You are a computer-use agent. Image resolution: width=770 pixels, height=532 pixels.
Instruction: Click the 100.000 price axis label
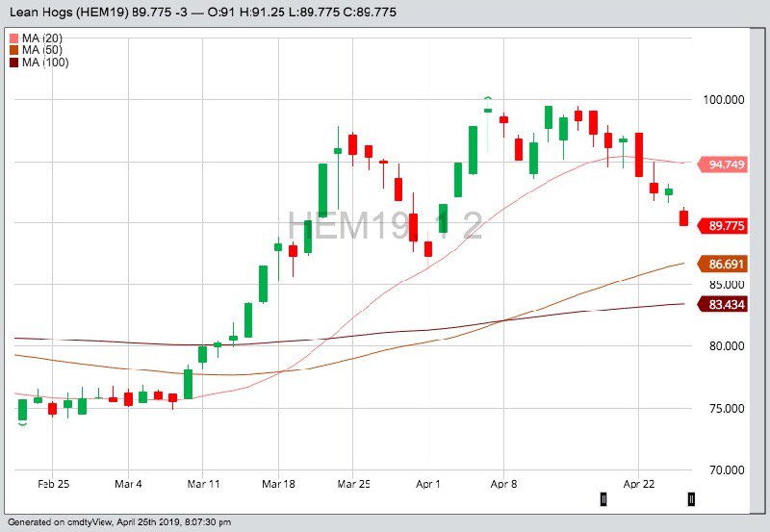click(x=726, y=100)
